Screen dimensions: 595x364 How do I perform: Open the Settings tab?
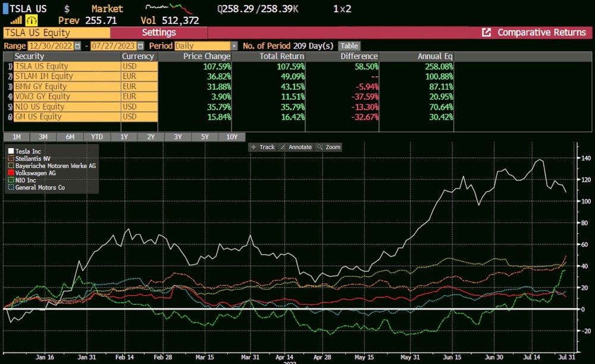[159, 33]
